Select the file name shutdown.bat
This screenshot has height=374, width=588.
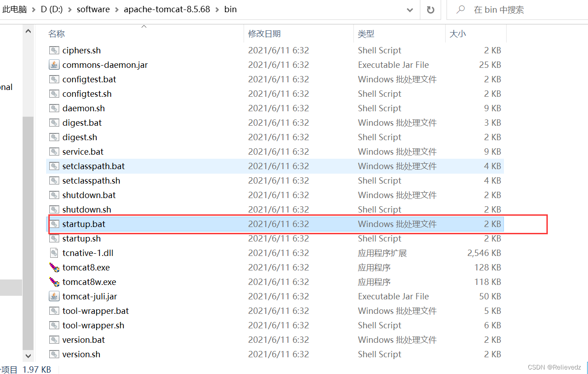coord(89,195)
